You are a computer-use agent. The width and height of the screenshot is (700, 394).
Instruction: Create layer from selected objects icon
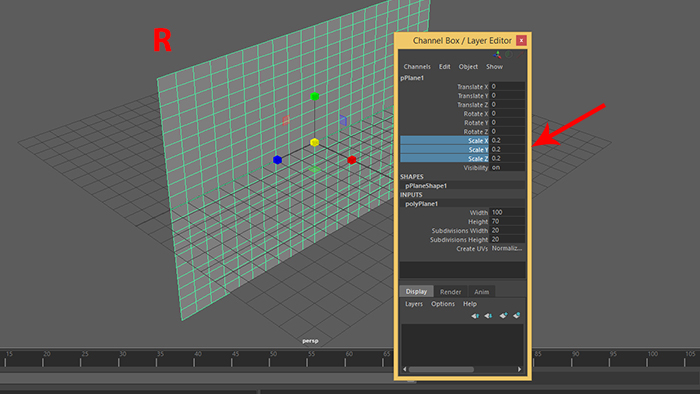click(517, 315)
